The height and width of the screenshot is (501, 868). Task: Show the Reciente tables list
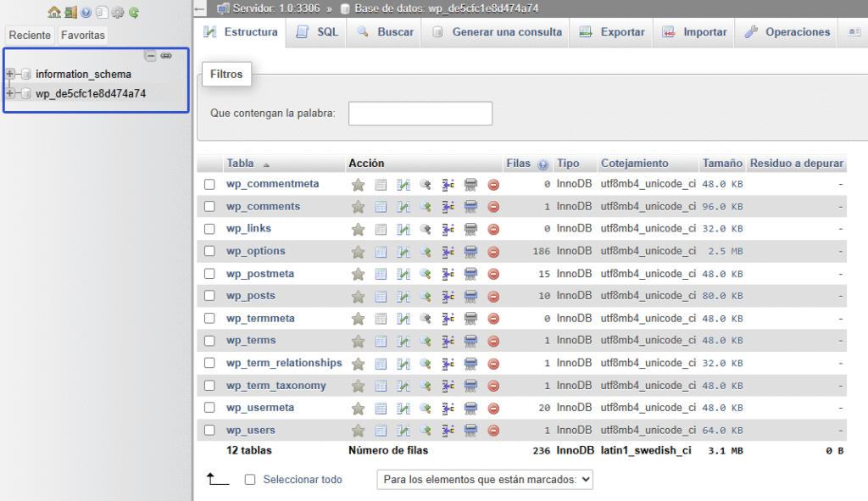(x=30, y=35)
